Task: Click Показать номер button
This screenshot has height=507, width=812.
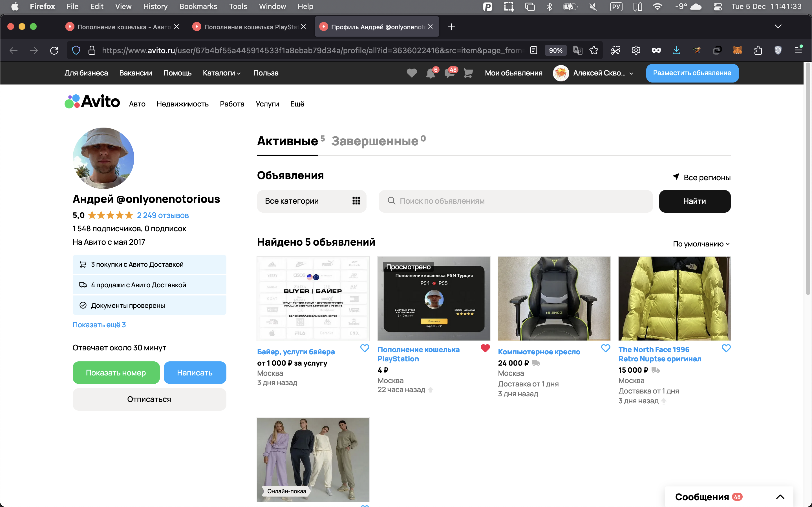Action: point(116,373)
